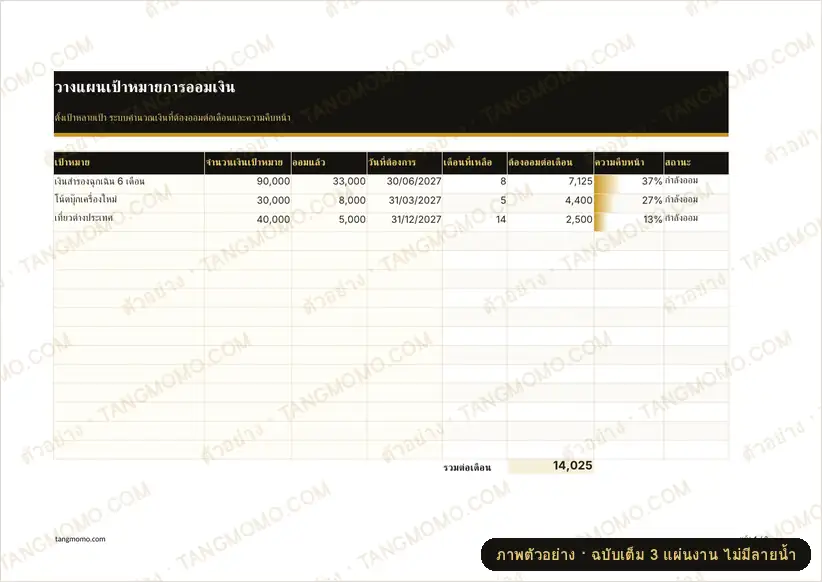
Task: Click the target amount 90,000
Action: coord(273,181)
